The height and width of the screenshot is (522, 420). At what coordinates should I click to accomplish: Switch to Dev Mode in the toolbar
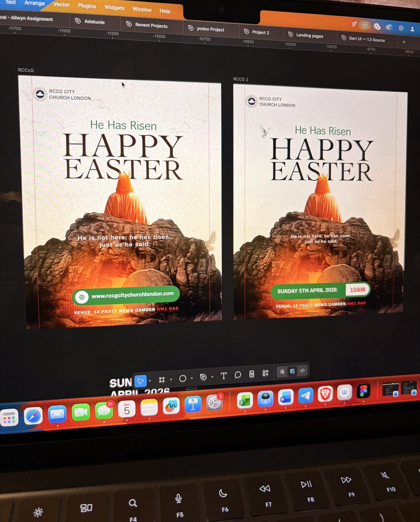[303, 371]
